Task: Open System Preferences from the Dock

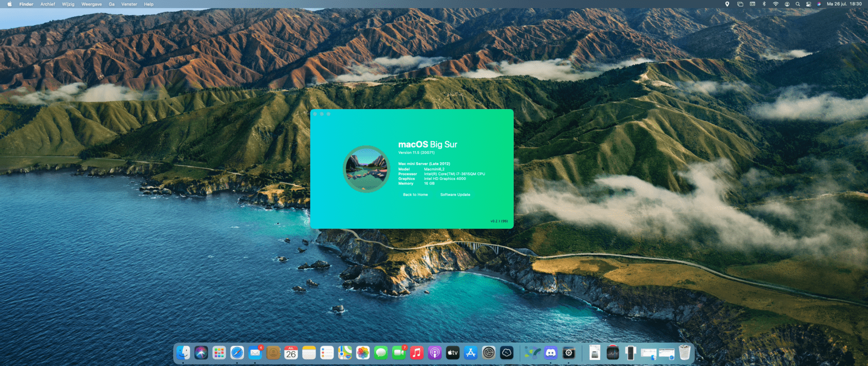Action: (x=489, y=353)
